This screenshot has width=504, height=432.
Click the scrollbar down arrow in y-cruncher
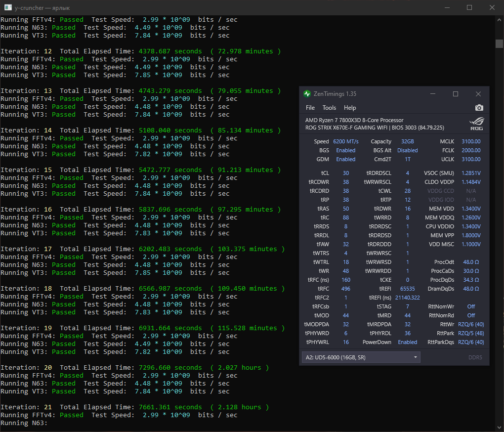(499, 427)
